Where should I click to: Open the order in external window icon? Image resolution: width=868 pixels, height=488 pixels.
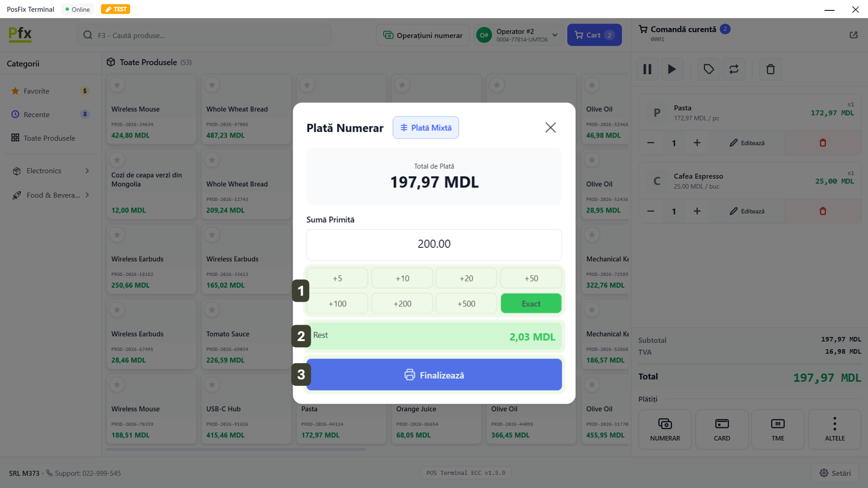854,35
